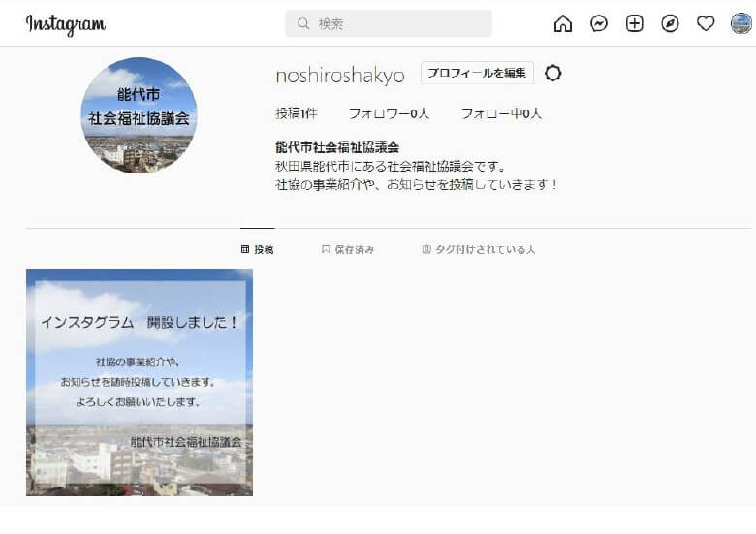Viewport: 756px width, 534px height.
Task: Switch to the 保存済み tab
Action: pyautogui.click(x=348, y=249)
